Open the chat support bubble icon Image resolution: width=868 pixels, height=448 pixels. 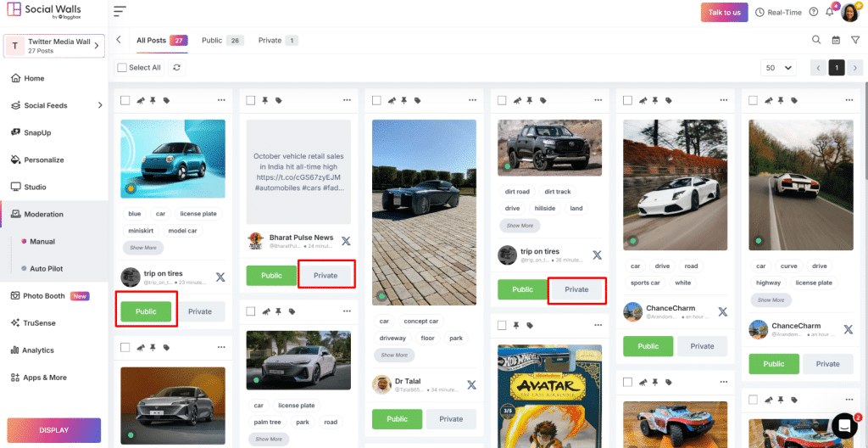[844, 425]
